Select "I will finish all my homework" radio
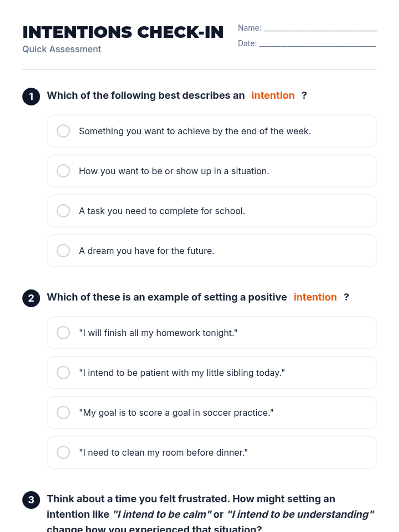 (x=63, y=332)
